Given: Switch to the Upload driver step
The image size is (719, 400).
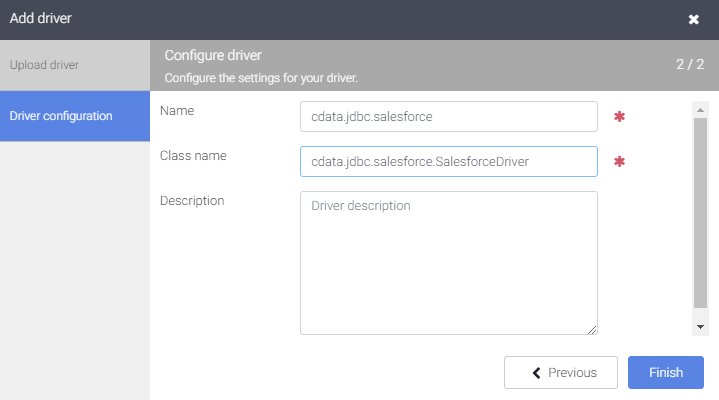Looking at the screenshot, I should [74, 65].
